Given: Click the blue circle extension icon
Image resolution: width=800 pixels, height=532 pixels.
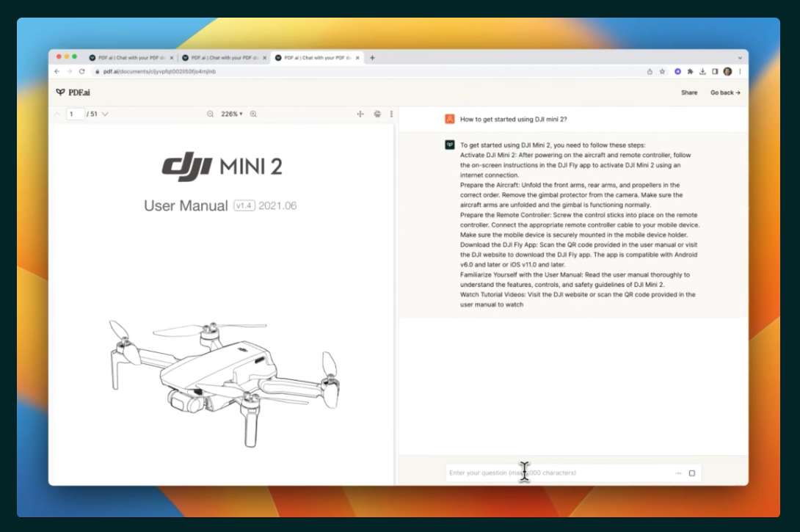Looking at the screenshot, I should click(x=677, y=71).
